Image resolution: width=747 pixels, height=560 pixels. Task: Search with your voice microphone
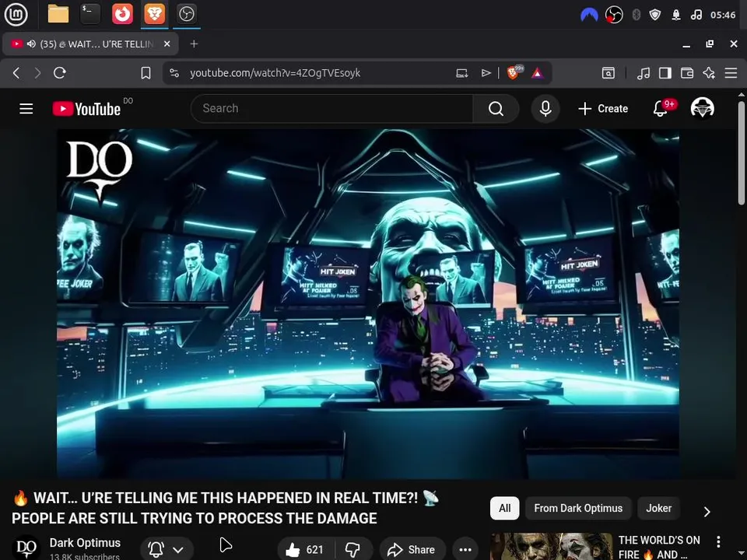(545, 109)
